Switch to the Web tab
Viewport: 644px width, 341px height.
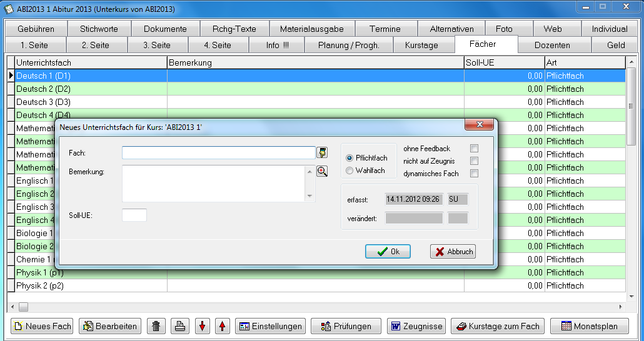tap(553, 29)
